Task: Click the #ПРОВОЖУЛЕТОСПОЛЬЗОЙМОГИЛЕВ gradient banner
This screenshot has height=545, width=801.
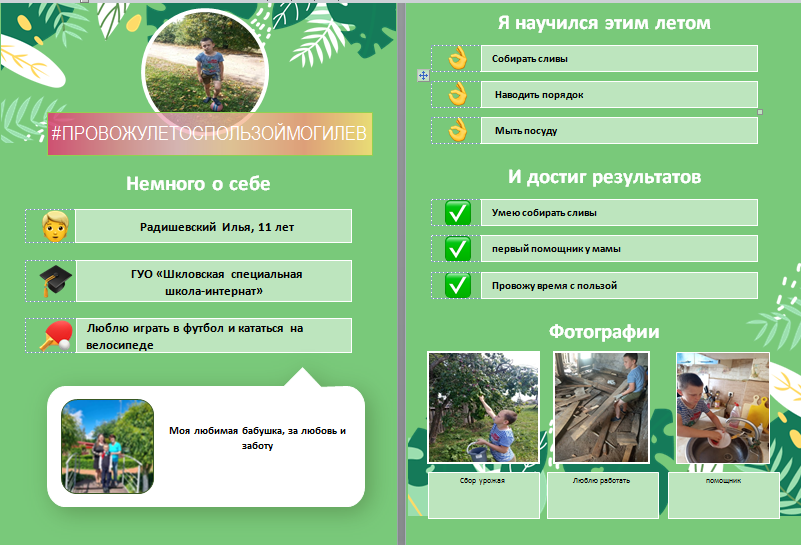Action: tap(210, 134)
